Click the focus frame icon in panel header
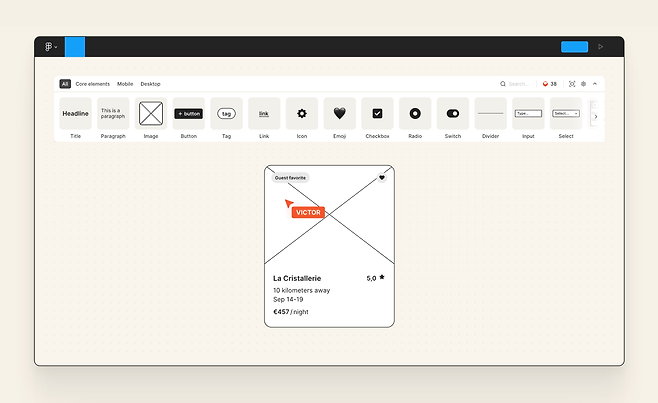Viewport: 658px width, 403px height. pyautogui.click(x=572, y=84)
